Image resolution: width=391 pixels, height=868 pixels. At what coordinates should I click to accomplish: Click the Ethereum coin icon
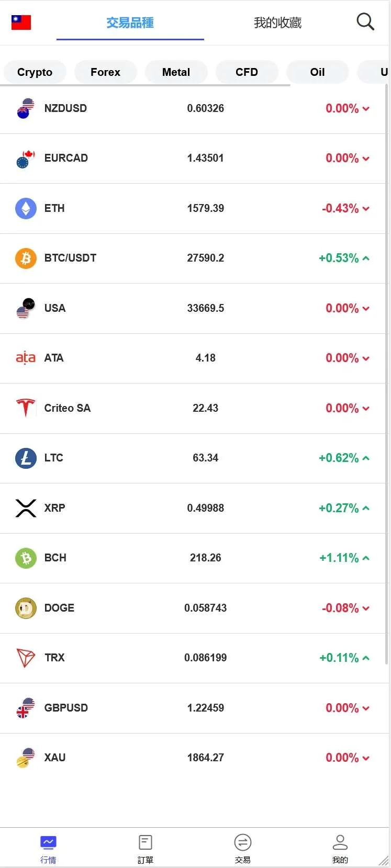point(26,208)
